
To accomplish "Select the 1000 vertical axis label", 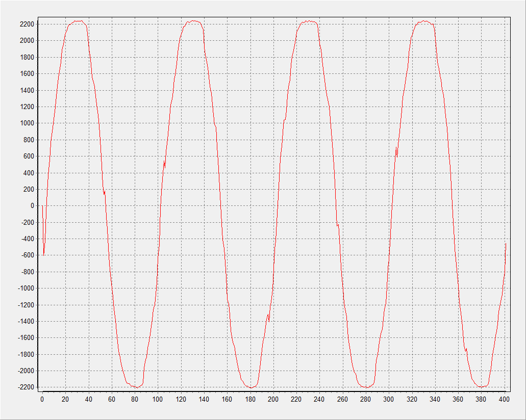I will pos(27,123).
